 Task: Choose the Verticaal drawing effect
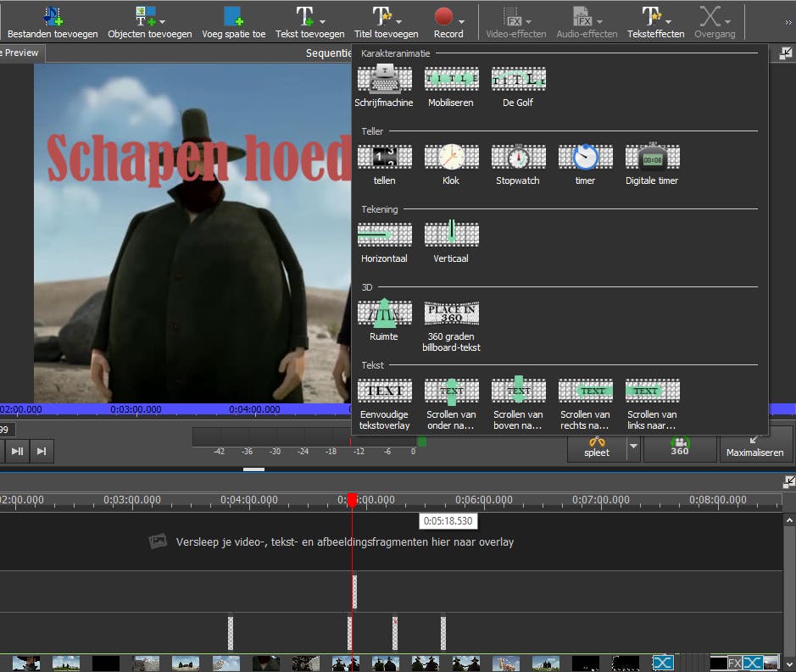point(451,242)
